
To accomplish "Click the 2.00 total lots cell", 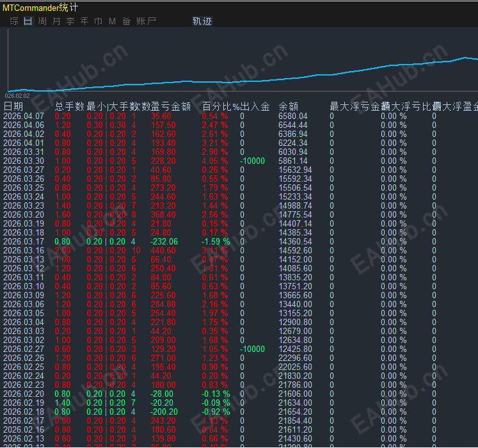I will pyautogui.click(x=63, y=251).
